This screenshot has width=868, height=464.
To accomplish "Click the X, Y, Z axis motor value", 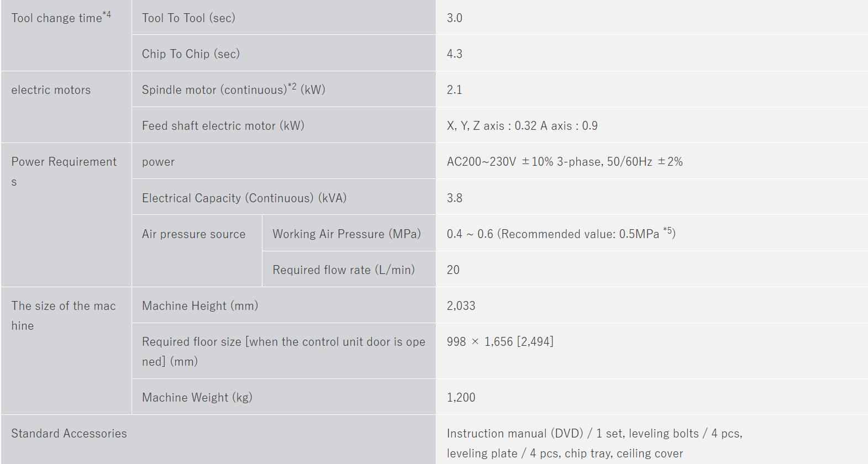I will [522, 126].
